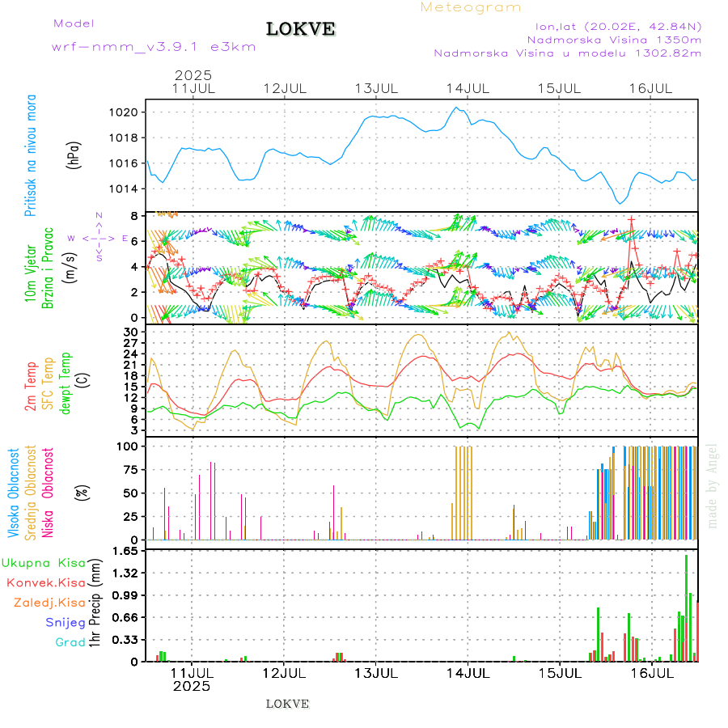
Task: Click the Visoka Oblacnost legend label
Action: point(14,492)
